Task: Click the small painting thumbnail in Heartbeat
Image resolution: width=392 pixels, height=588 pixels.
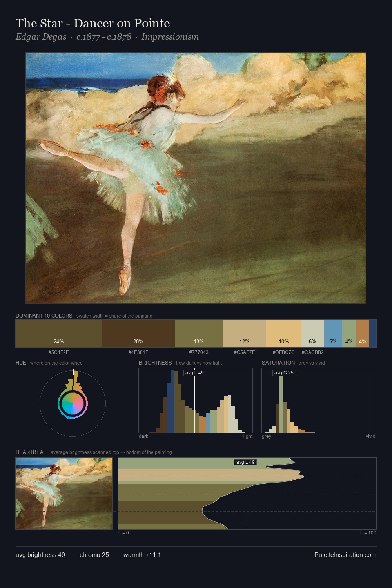Action: coord(64,494)
